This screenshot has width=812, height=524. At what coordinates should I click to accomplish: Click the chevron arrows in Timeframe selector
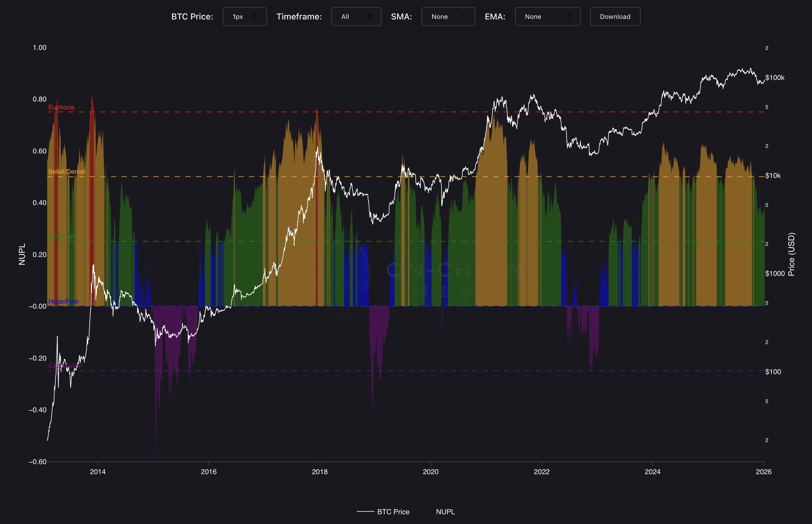tap(370, 17)
